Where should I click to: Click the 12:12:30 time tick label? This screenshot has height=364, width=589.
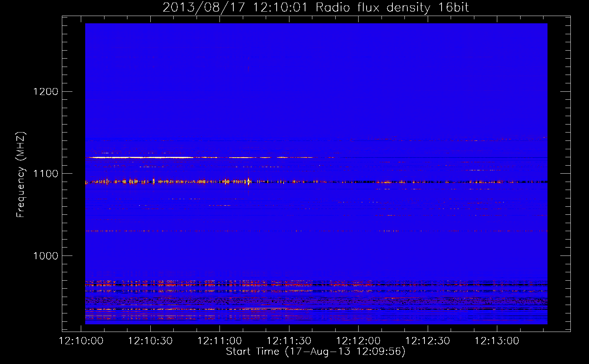click(428, 341)
